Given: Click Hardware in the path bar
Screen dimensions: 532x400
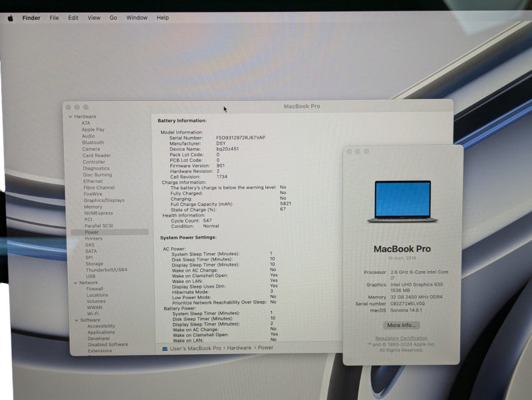Looking at the screenshot, I should 239,348.
